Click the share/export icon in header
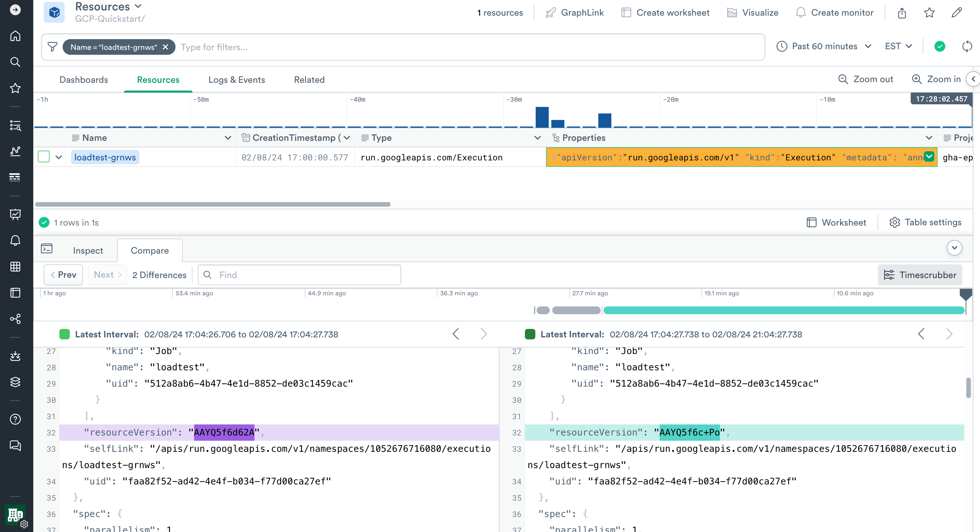 [902, 13]
